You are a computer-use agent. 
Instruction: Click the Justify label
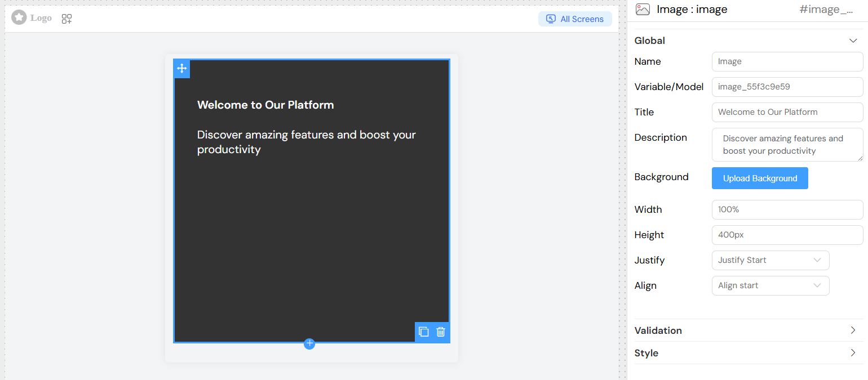[x=649, y=260]
